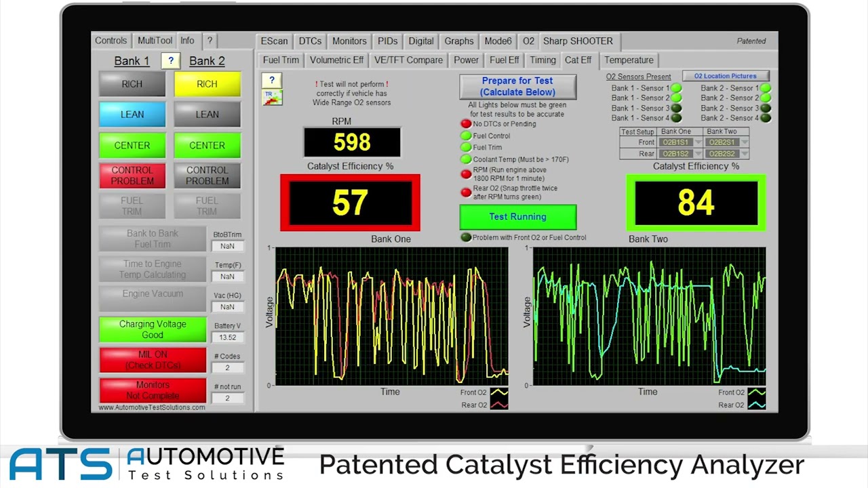Click the Bank 1 CENTER green button
The image size is (868, 488).
coord(132,145)
